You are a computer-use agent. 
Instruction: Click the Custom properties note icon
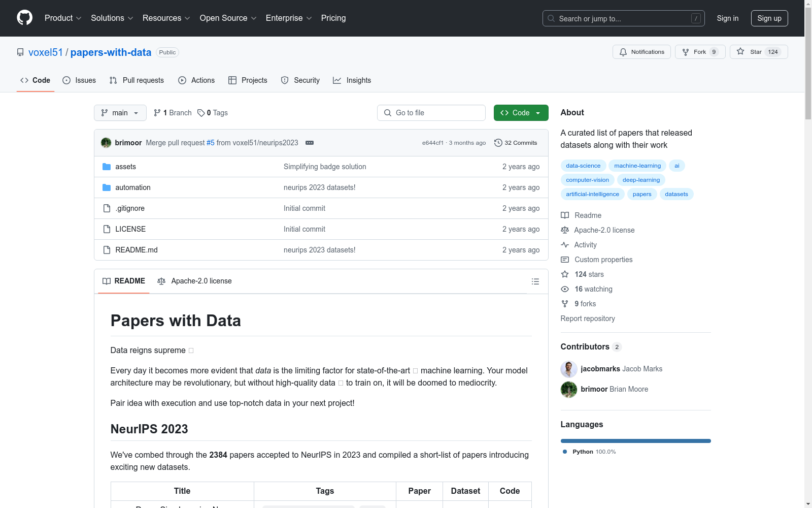[565, 260]
